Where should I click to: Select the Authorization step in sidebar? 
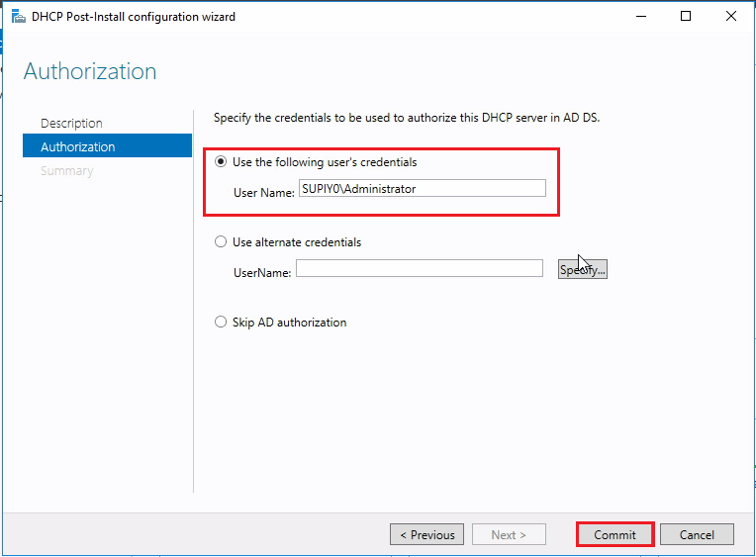coord(107,146)
